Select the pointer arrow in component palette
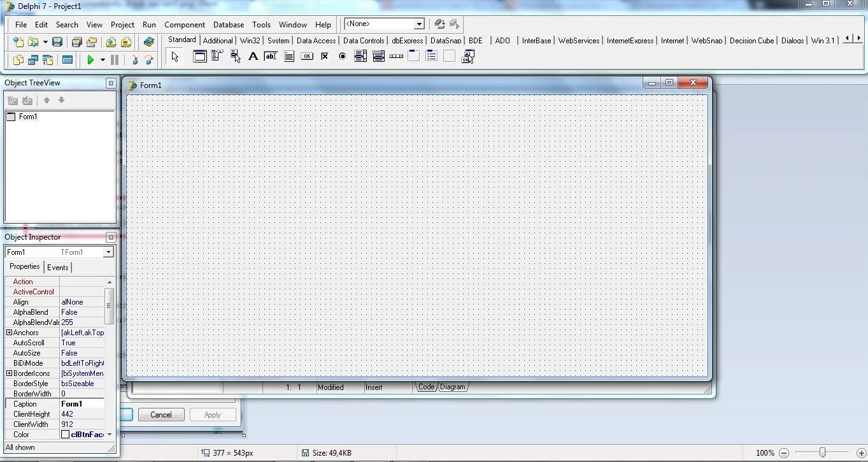The image size is (868, 462). click(175, 57)
